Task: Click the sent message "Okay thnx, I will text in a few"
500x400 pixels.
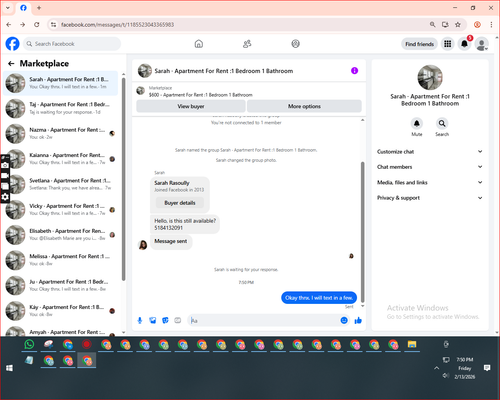Action: [x=319, y=298]
